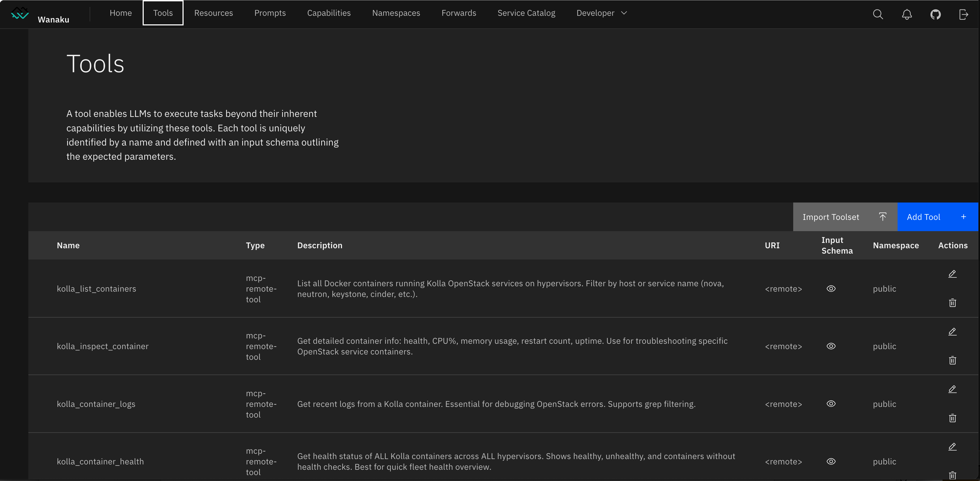Delete the kolla_list_containers tool
The height and width of the screenshot is (481, 980).
pos(952,303)
